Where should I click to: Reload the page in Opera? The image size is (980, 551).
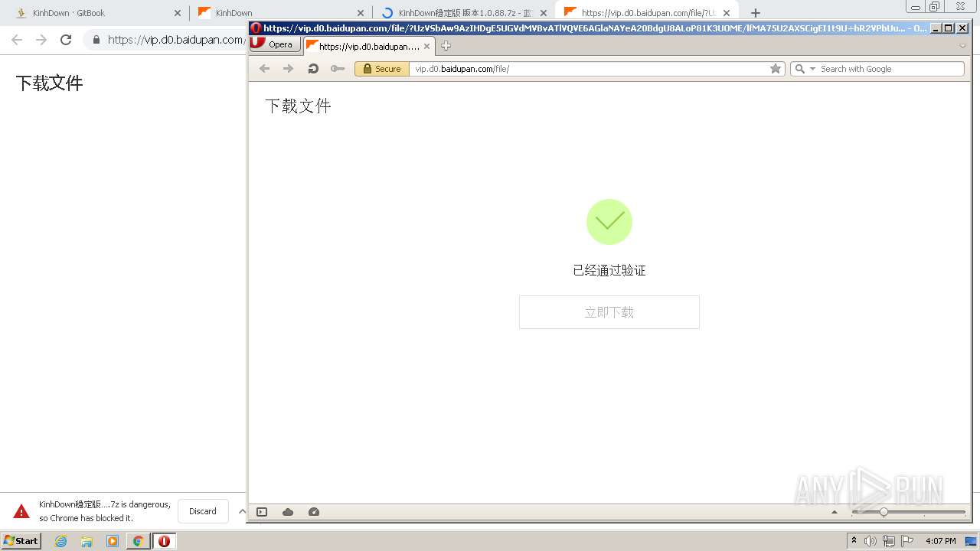(x=312, y=69)
